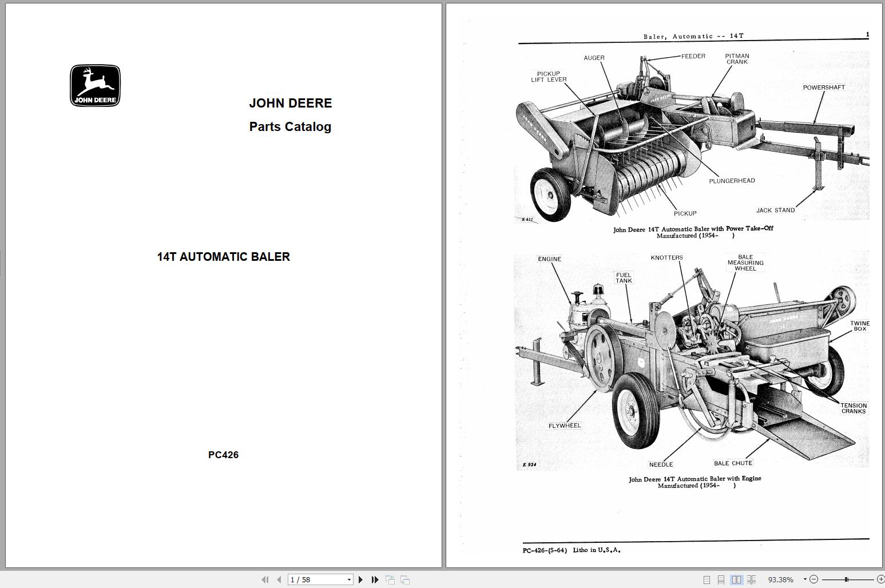Screen dimensions: 885x588
Task: Jump to the last page of the catalog
Action: click(x=375, y=579)
